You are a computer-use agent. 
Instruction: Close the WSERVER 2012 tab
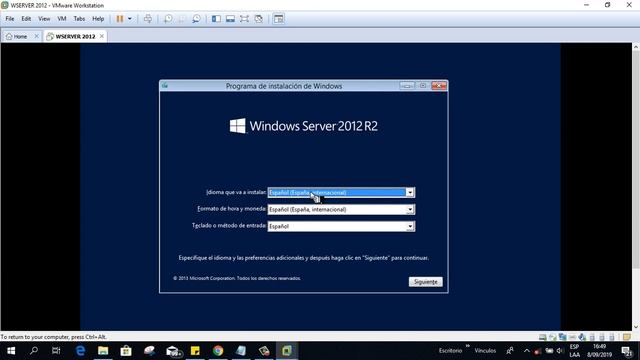pyautogui.click(x=102, y=36)
